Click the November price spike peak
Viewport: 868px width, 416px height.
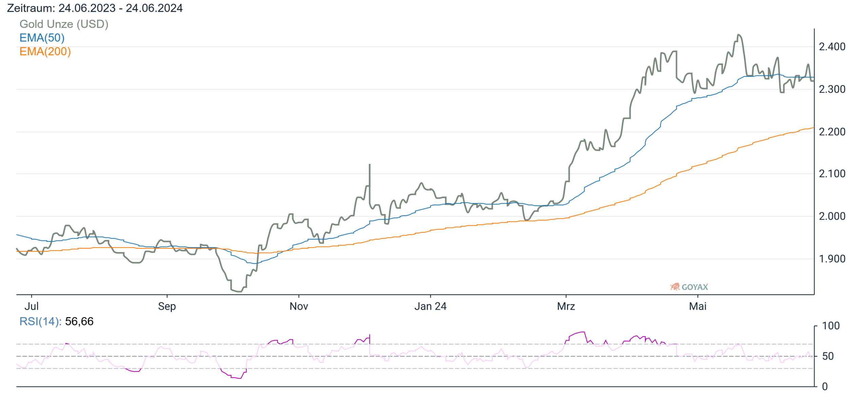(x=370, y=165)
